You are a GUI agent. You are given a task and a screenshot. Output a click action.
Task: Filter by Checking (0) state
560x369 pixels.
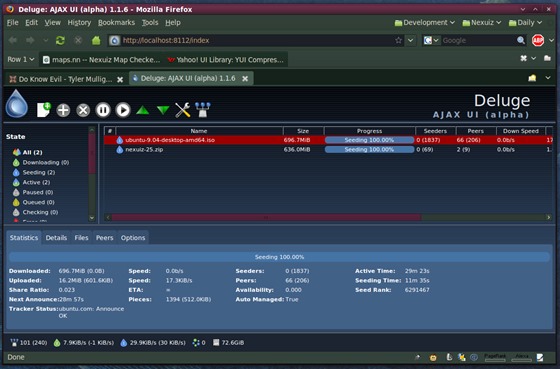coord(35,212)
